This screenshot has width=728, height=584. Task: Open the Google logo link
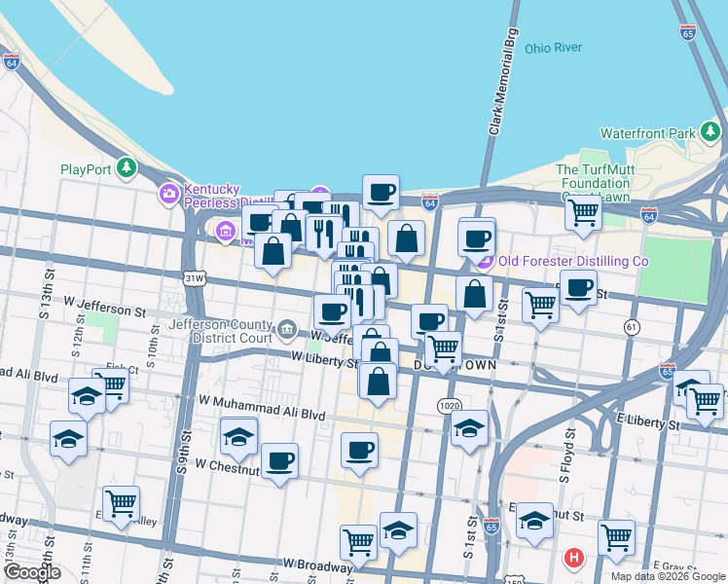32,572
